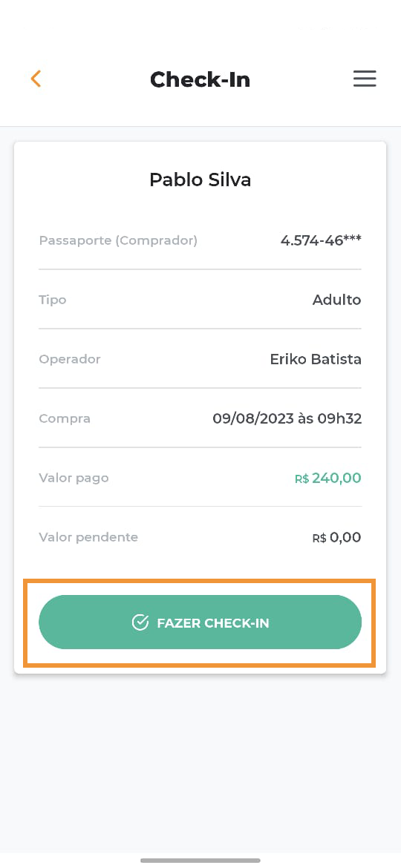Click the Tipo row label
The height and width of the screenshot is (868, 401).
(x=53, y=300)
